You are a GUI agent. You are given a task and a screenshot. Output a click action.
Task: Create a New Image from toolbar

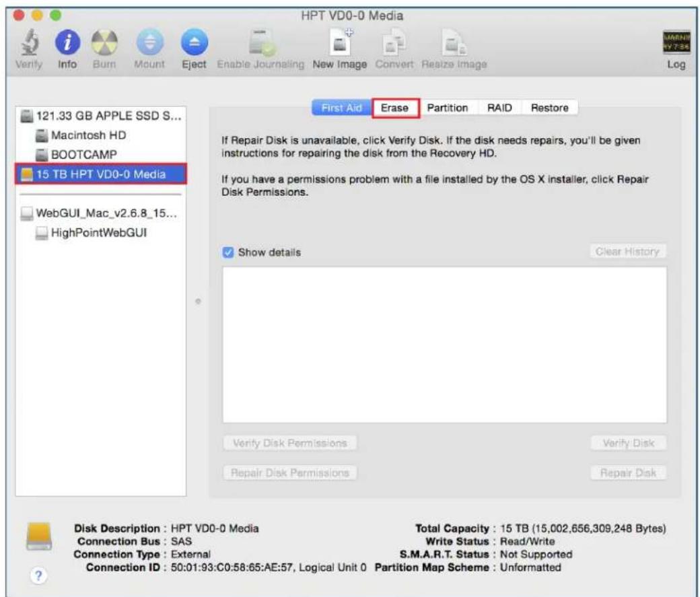click(x=340, y=42)
